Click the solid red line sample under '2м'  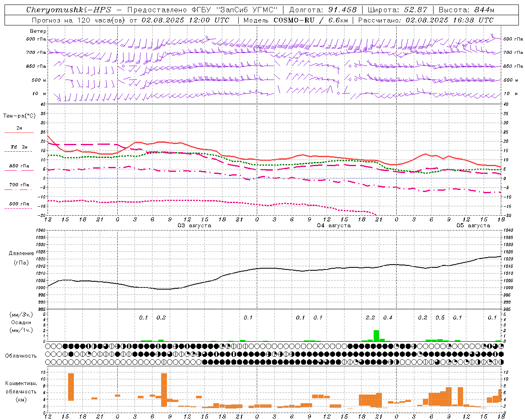[x=19, y=133]
